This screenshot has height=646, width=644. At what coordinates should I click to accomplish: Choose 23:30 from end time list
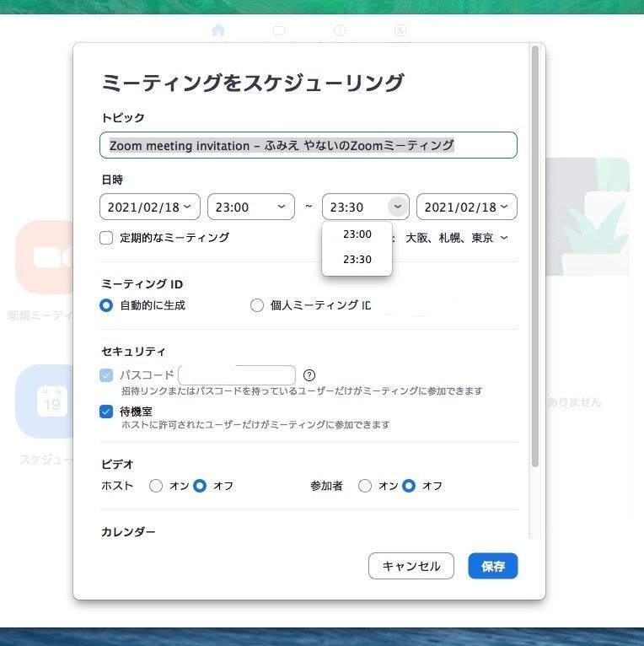pyautogui.click(x=357, y=259)
